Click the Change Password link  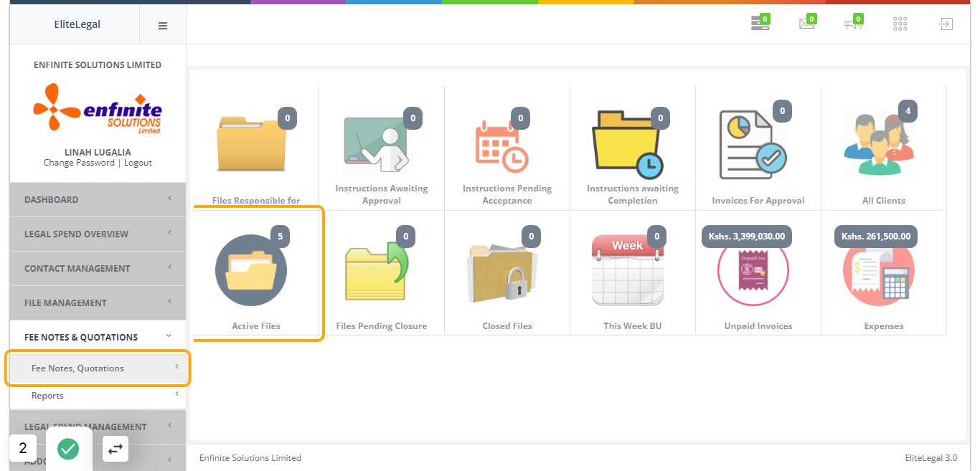click(79, 163)
